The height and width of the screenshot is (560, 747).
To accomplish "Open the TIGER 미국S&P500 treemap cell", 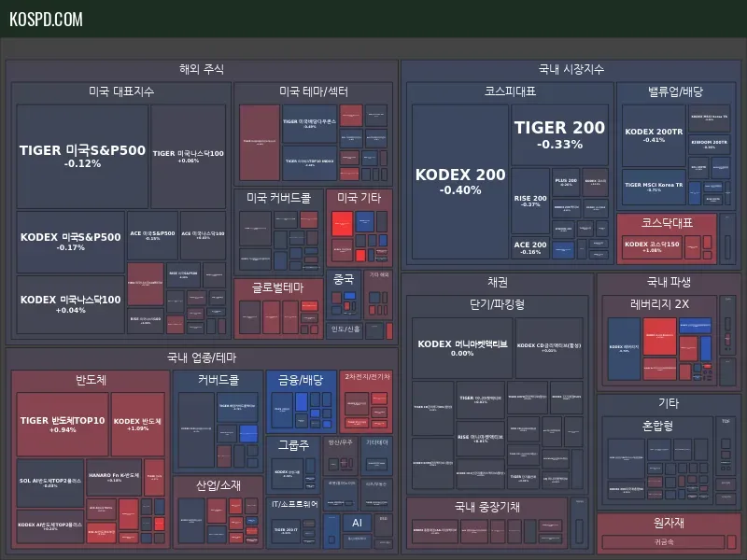I will (x=82, y=157).
